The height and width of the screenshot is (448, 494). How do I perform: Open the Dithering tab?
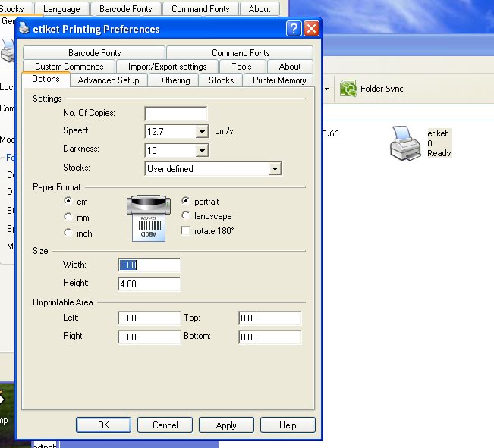(x=174, y=80)
